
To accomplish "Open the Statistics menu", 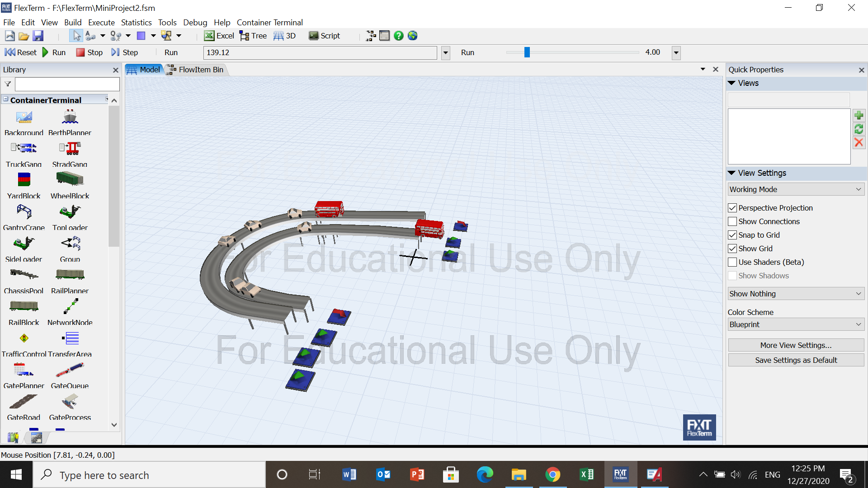I will pyautogui.click(x=136, y=23).
